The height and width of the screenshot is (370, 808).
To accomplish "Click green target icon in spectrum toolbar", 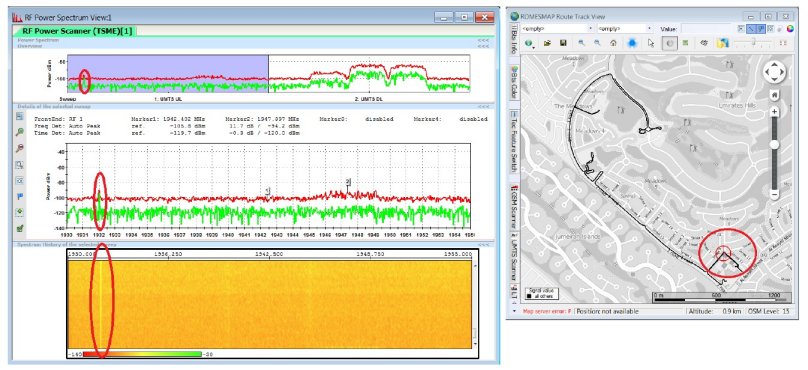I will coord(20,212).
